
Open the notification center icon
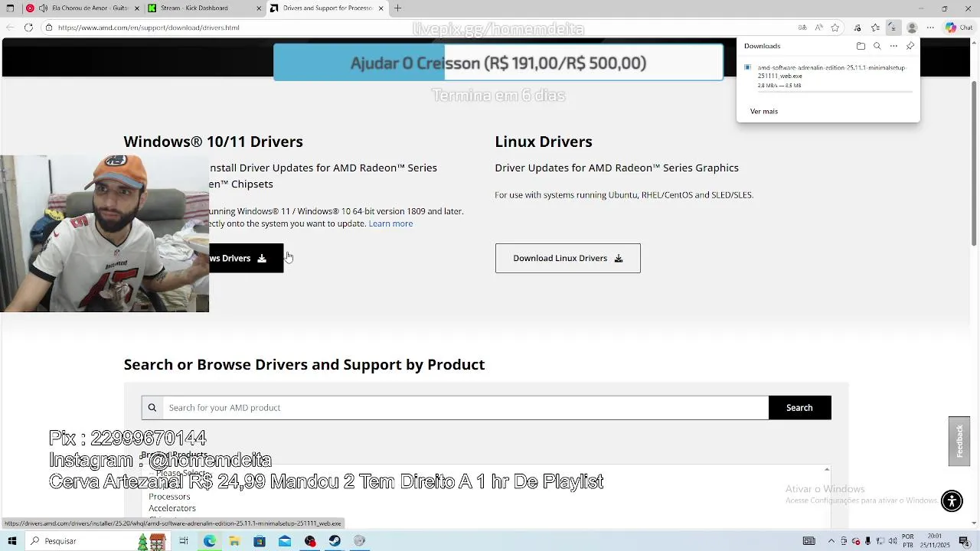[964, 541]
